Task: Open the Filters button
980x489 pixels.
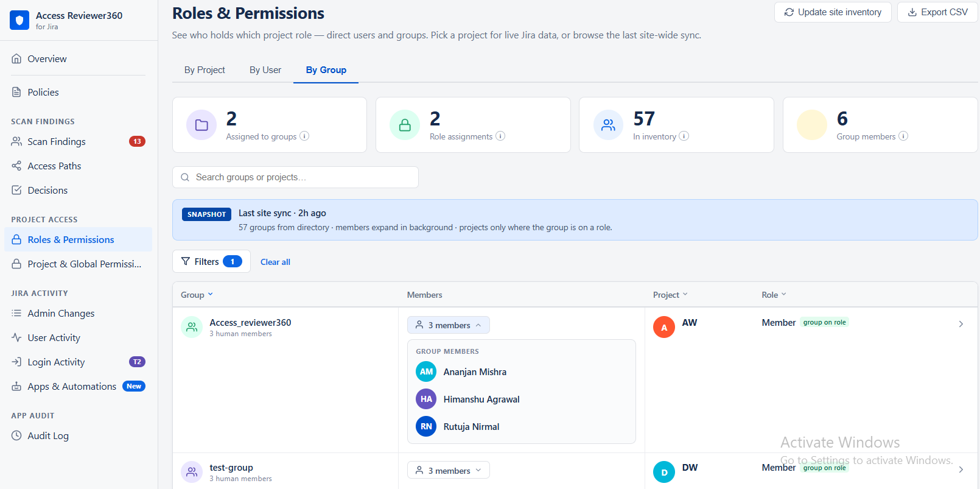Action: pyautogui.click(x=212, y=262)
